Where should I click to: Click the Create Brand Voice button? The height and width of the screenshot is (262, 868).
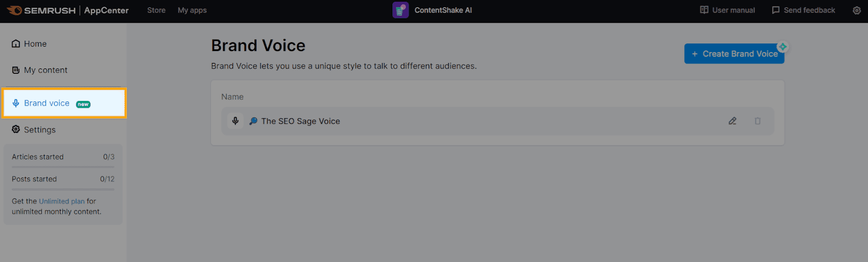point(733,54)
